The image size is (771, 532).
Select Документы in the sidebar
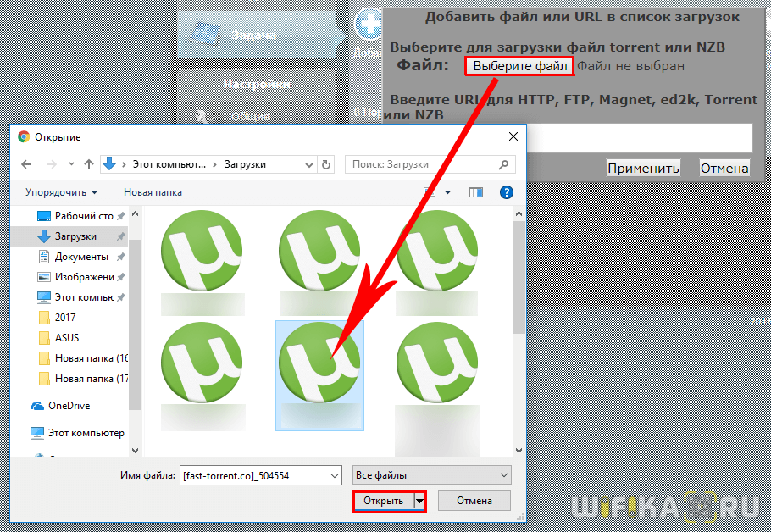point(81,257)
